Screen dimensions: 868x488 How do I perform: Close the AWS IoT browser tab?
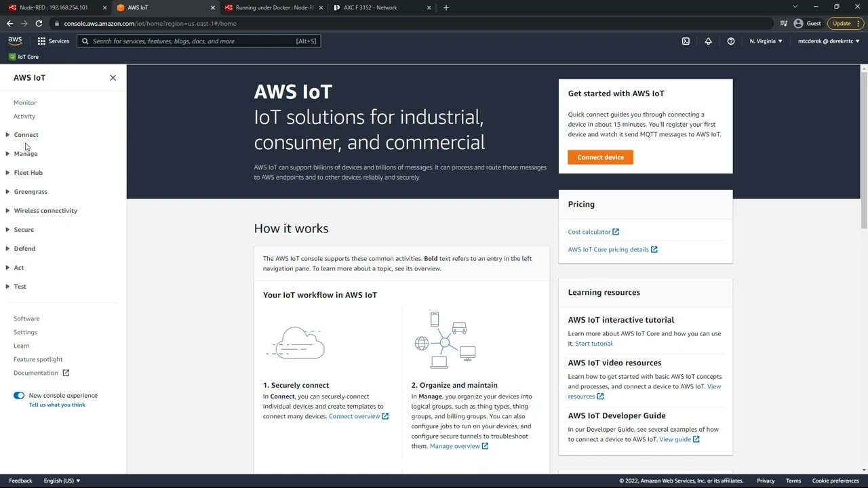click(x=212, y=7)
